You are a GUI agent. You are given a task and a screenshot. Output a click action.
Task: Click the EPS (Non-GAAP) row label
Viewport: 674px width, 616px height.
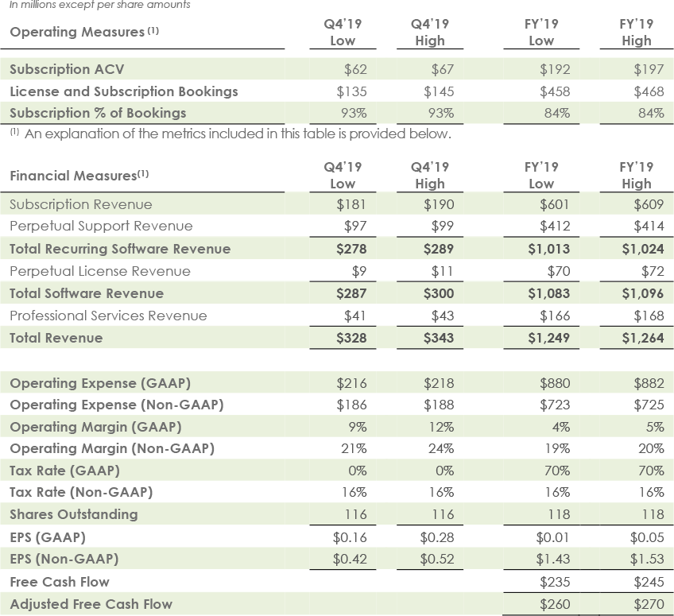tap(64, 559)
